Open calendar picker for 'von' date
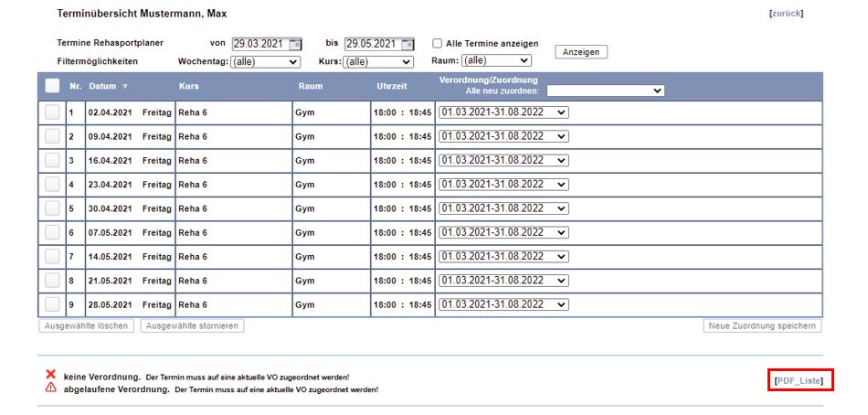868x415 pixels. coord(295,44)
